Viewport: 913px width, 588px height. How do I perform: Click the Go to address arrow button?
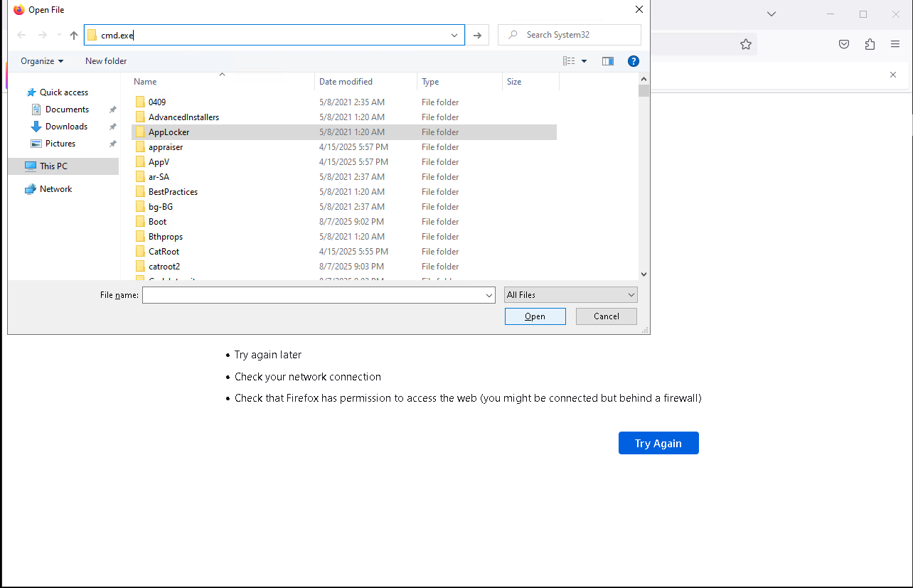coord(478,35)
